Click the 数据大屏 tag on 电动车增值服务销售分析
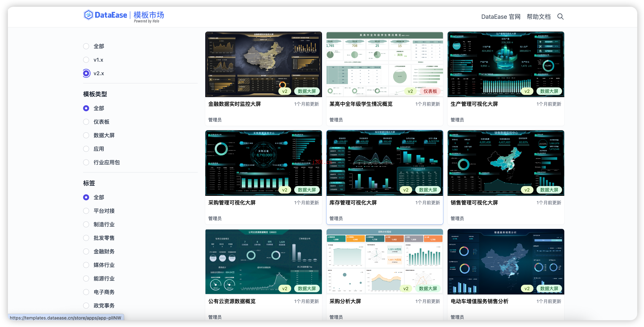The image size is (644, 327). pos(549,288)
